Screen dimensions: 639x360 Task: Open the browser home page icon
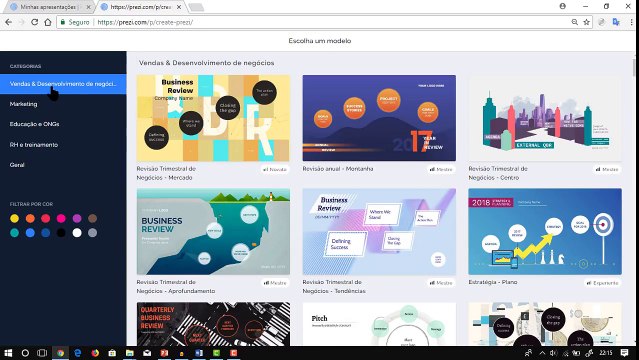tap(48, 22)
